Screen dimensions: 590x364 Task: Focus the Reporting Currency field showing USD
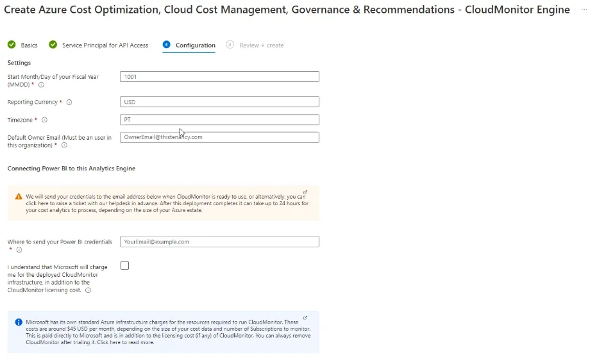pyautogui.click(x=219, y=102)
